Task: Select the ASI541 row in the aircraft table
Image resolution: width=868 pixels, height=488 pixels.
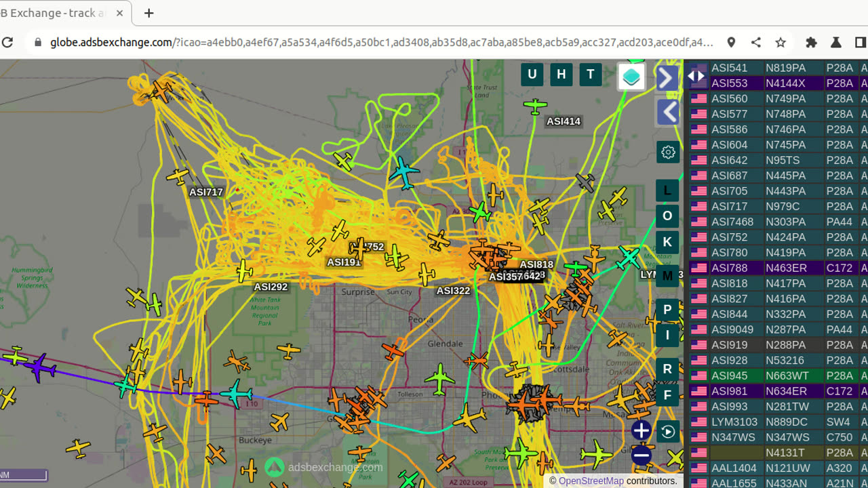Action: (x=778, y=68)
